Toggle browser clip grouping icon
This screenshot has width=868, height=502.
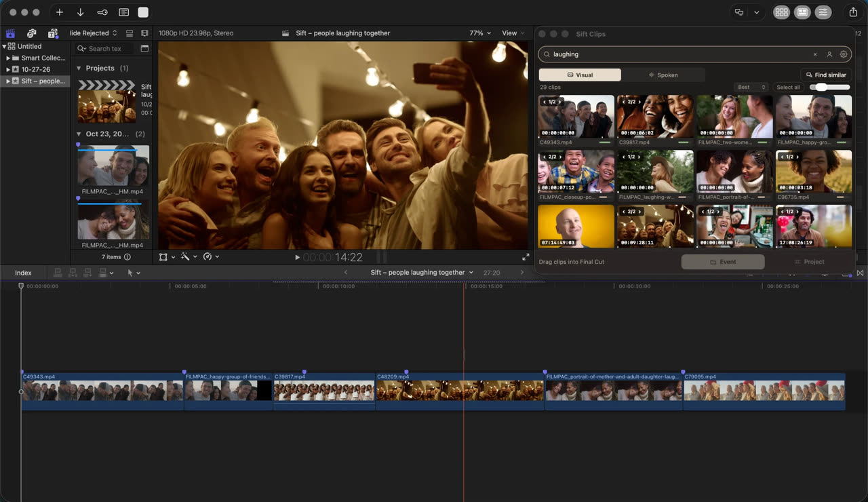130,33
